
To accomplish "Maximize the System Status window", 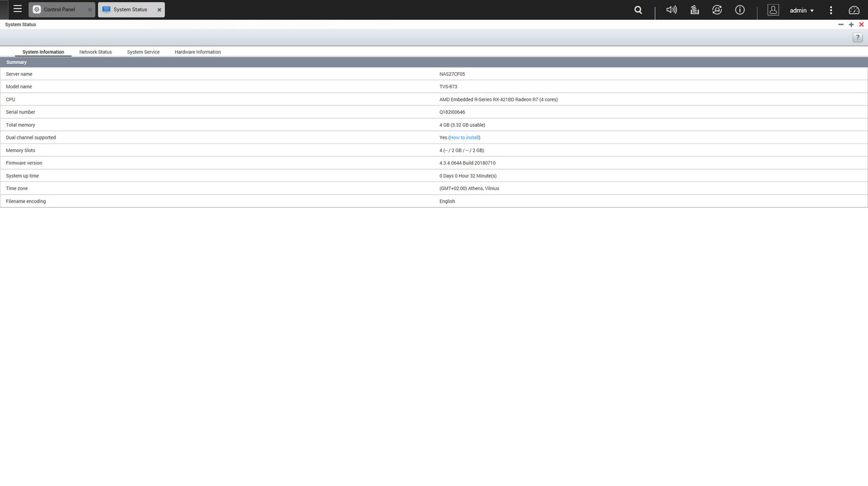I will (851, 24).
